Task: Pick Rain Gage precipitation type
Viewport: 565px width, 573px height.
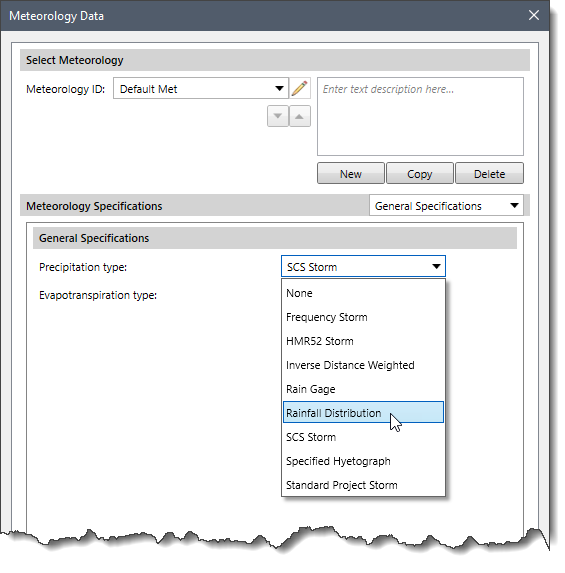Action: (363, 389)
